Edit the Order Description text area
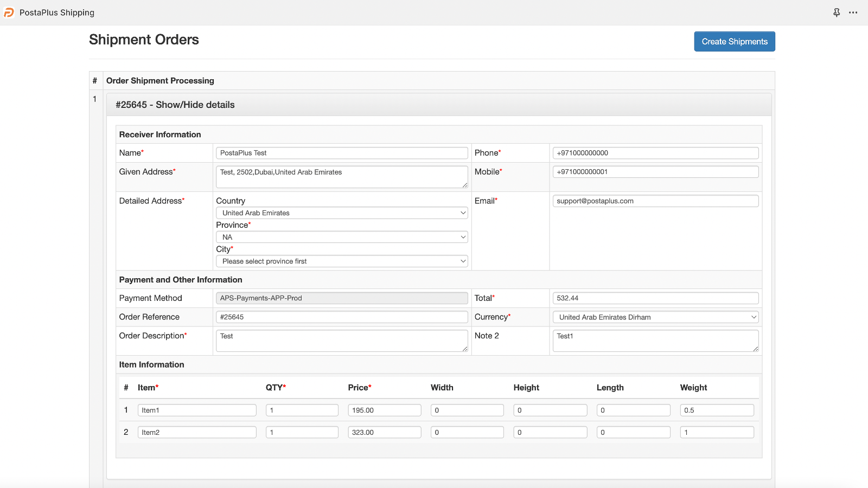 pyautogui.click(x=341, y=341)
